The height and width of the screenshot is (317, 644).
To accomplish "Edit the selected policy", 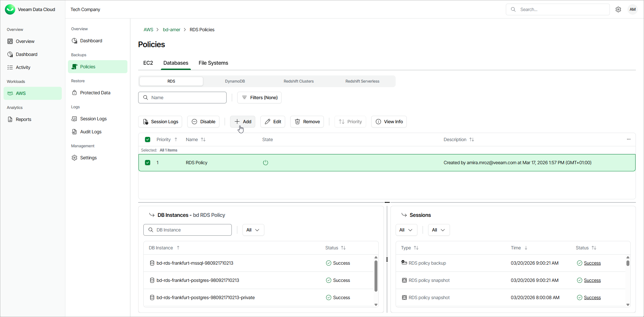I will [273, 122].
